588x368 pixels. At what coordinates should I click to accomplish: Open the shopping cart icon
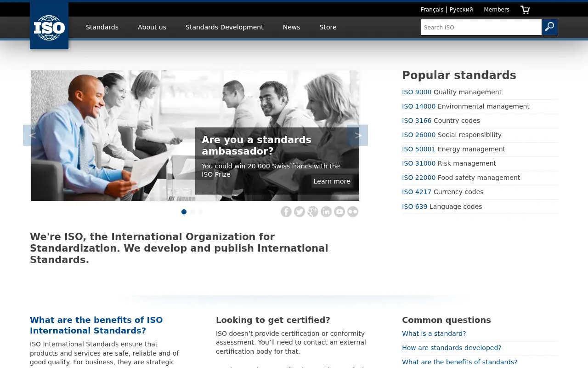[525, 10]
